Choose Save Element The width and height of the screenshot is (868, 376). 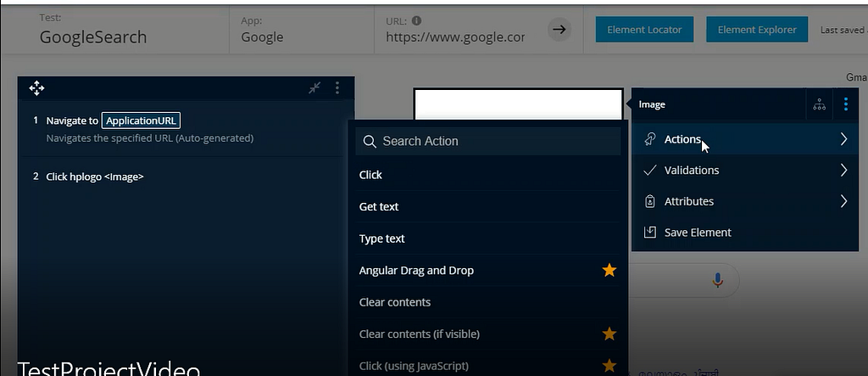pyautogui.click(x=745, y=233)
